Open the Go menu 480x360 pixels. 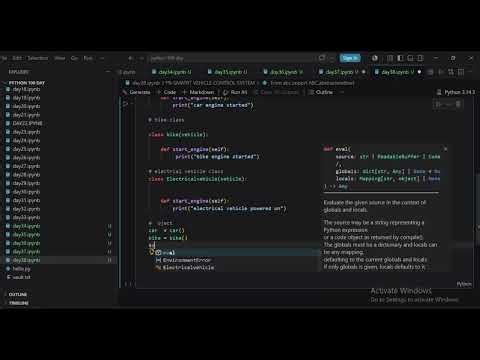tap(74, 58)
